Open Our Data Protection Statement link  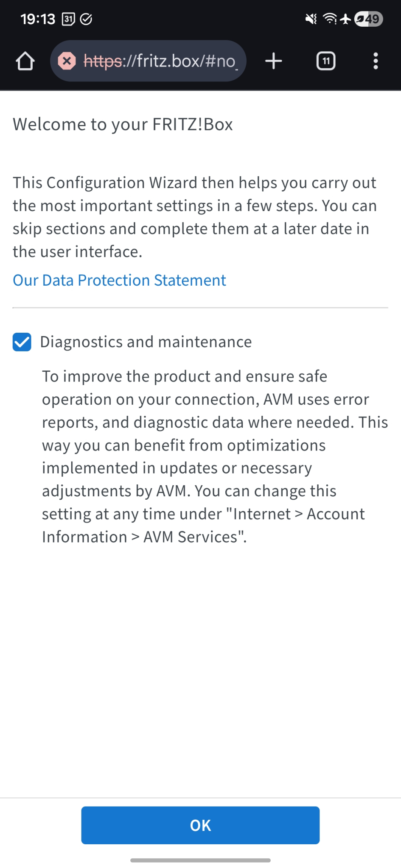[x=119, y=280]
